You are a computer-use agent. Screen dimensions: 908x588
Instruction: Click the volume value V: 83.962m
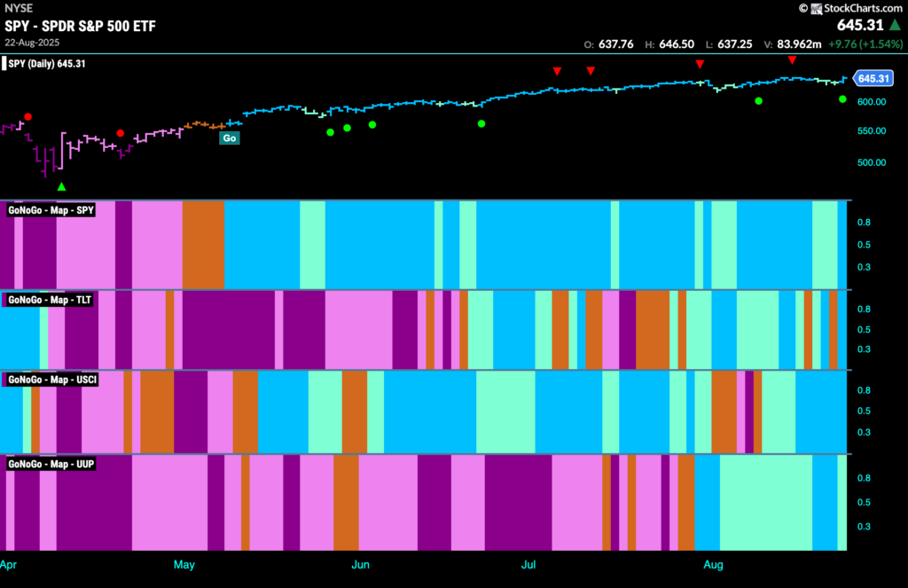coord(792,44)
